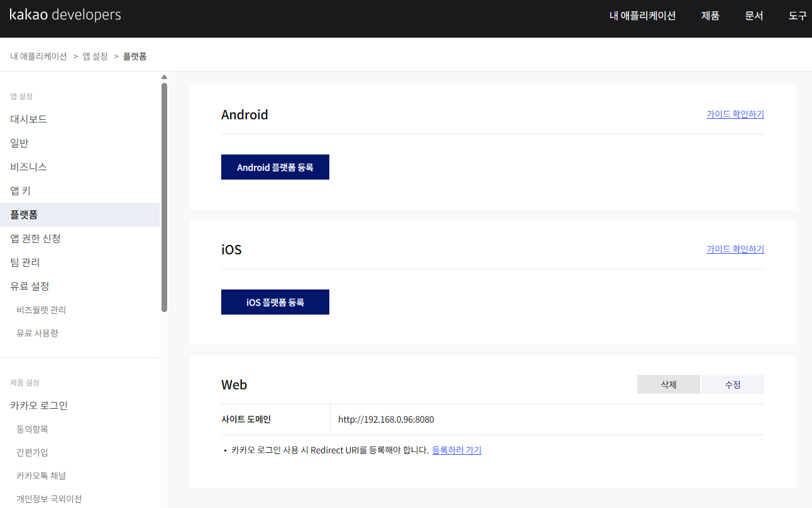Open 비즈니스 in the sidebar
812x508 pixels.
pos(80,167)
